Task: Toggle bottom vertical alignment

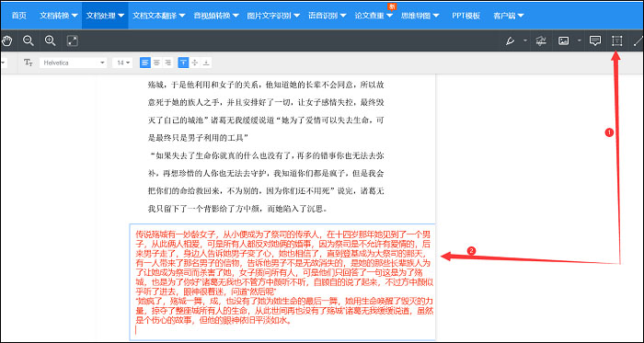Action: (206, 63)
